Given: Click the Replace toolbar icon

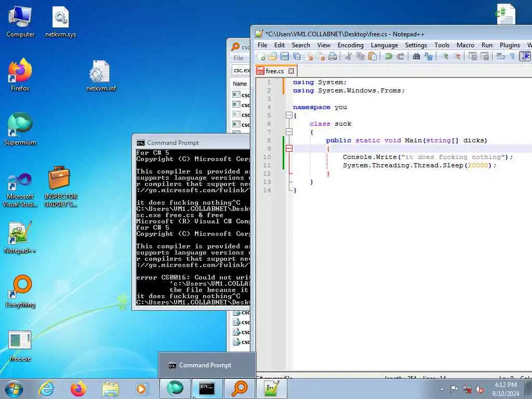Looking at the screenshot, I should coord(428,56).
